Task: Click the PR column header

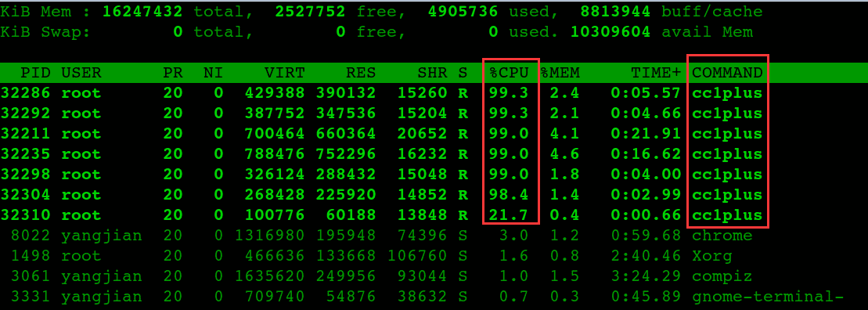Action: click(x=173, y=73)
